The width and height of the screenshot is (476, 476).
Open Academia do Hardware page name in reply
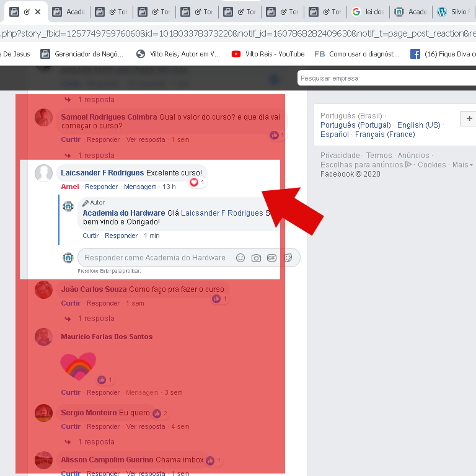124,213
